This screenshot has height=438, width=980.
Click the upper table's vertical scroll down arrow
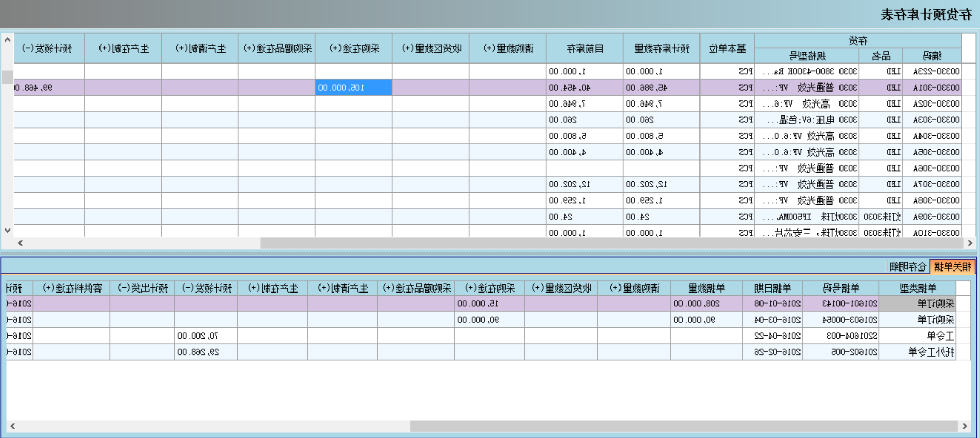click(x=7, y=230)
